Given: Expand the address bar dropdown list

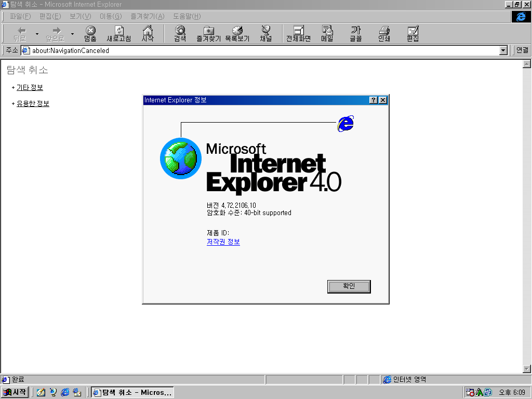Looking at the screenshot, I should pyautogui.click(x=503, y=50).
